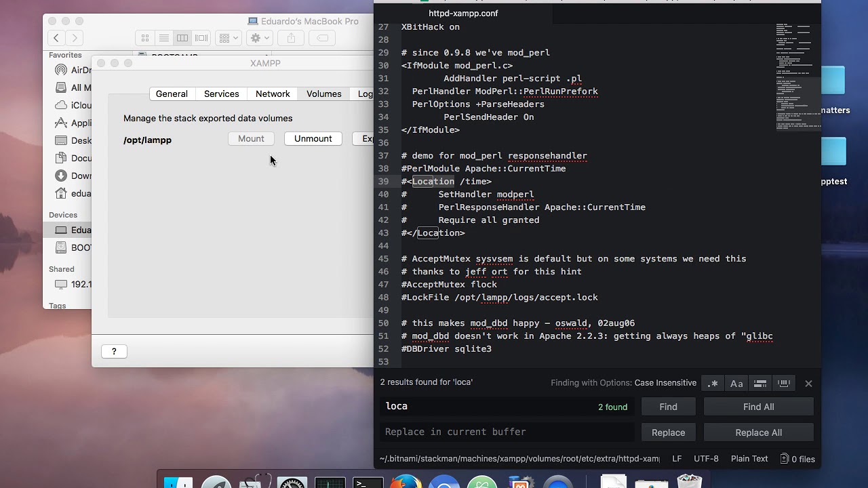The image size is (868, 488).
Task: Select BOOTCAMP device in Finder sidebar
Action: (x=72, y=248)
